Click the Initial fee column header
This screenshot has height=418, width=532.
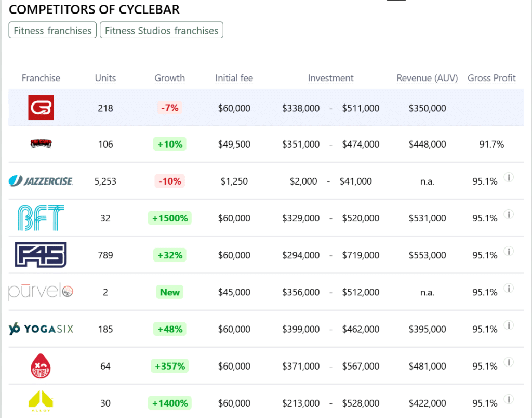(x=234, y=78)
